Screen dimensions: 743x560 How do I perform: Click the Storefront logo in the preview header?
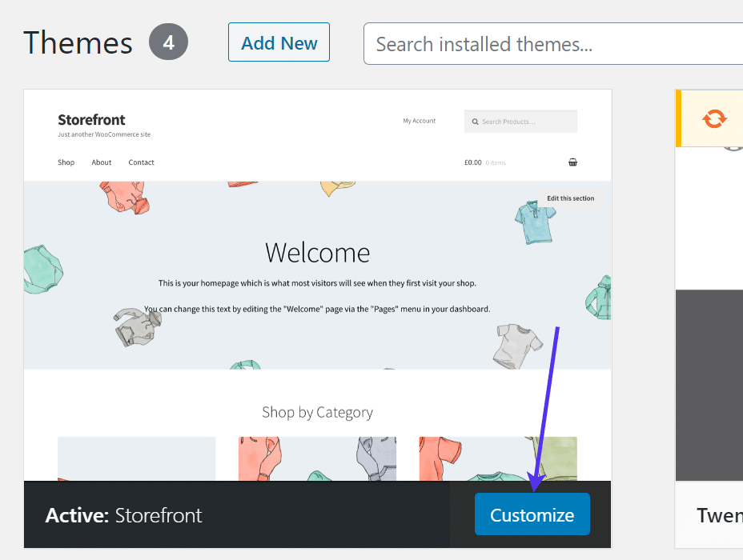[x=90, y=120]
